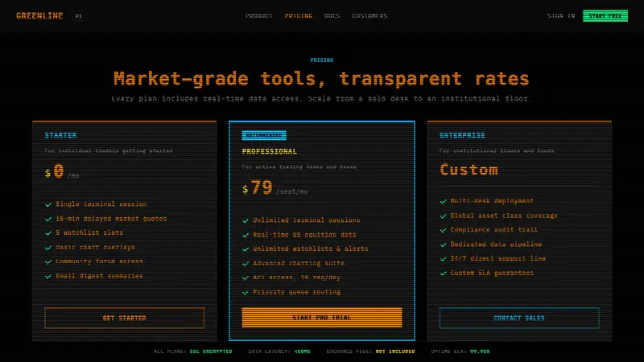This screenshot has height=362, width=644.
Task: Open the Customers nav item
Action: [369, 16]
